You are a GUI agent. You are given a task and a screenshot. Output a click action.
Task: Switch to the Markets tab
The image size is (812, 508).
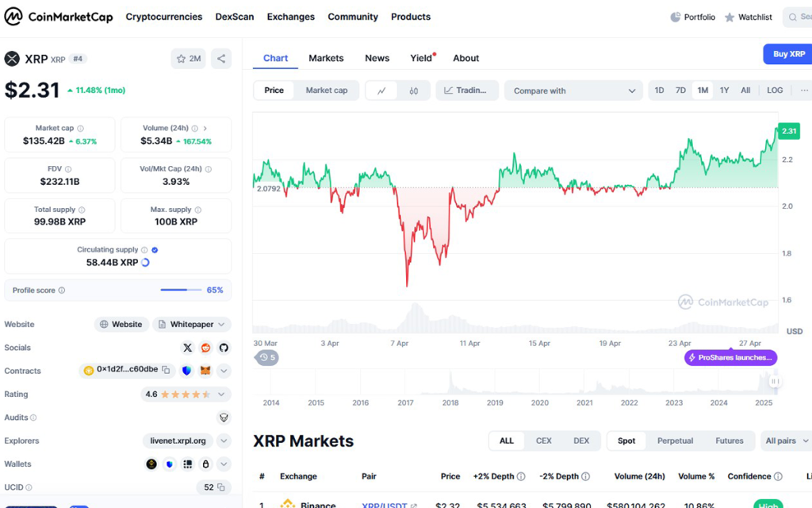point(326,58)
